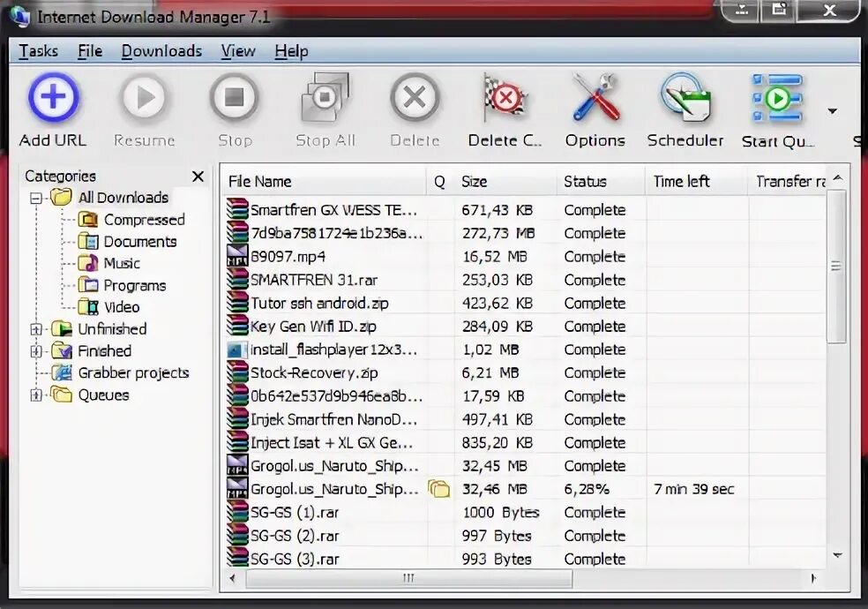Sort by the Status column header

tap(602, 182)
